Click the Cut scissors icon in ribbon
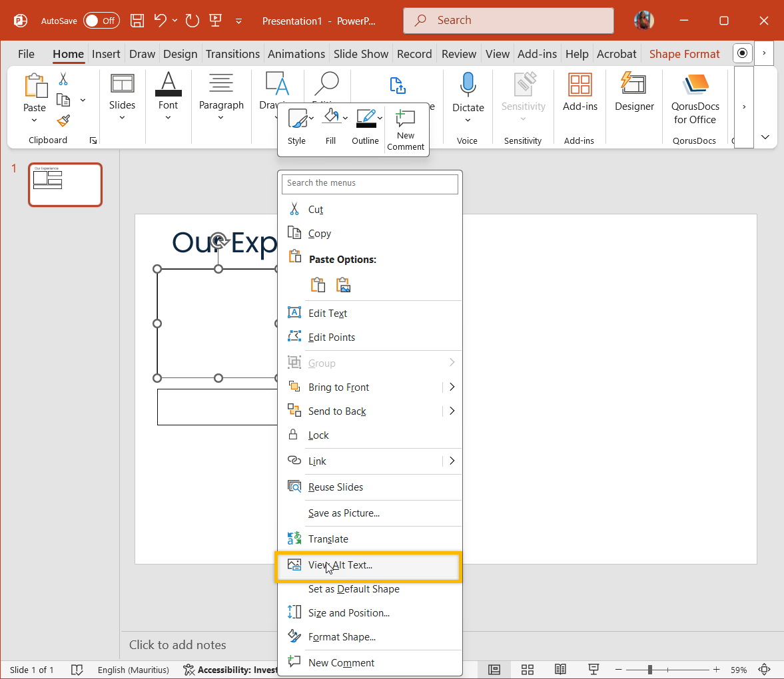The image size is (784, 679). 63,79
